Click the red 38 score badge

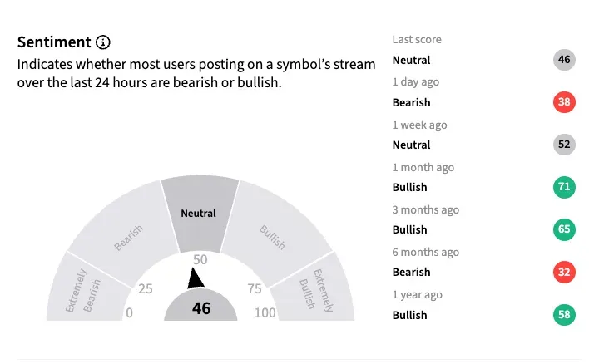[564, 102]
